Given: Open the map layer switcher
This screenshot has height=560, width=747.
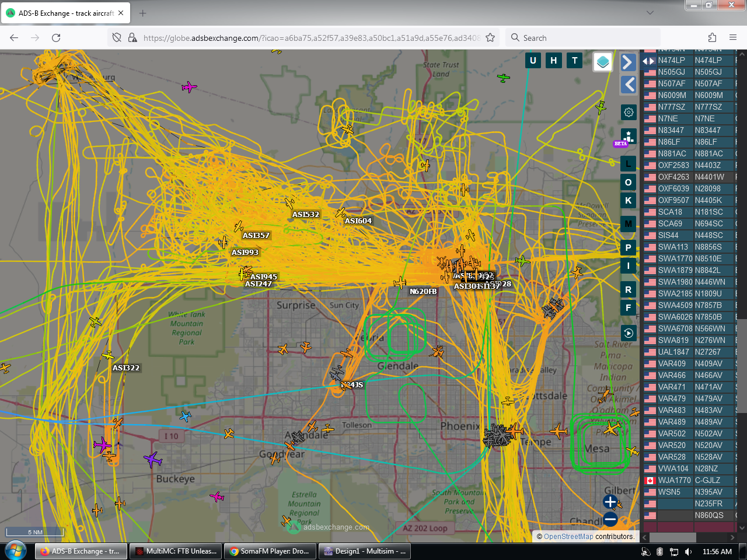Looking at the screenshot, I should click(x=603, y=61).
